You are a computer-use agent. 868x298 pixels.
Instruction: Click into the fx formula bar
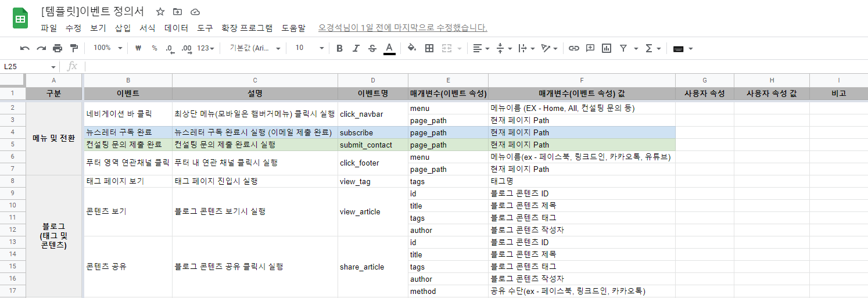(476, 67)
